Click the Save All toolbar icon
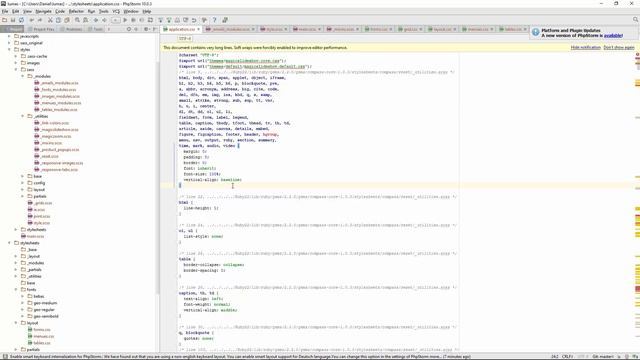The width and height of the screenshot is (640, 360). (x=13, y=20)
